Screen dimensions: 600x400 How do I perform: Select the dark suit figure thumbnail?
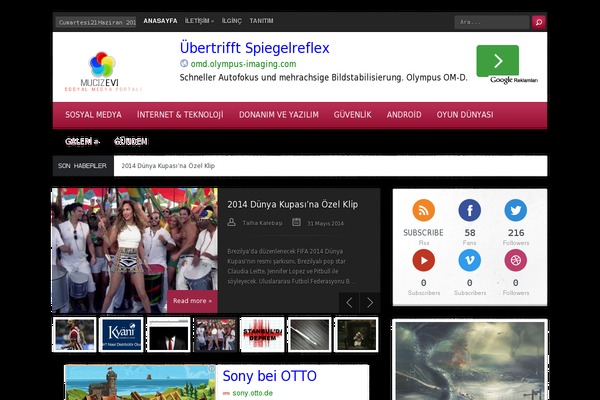point(168,335)
